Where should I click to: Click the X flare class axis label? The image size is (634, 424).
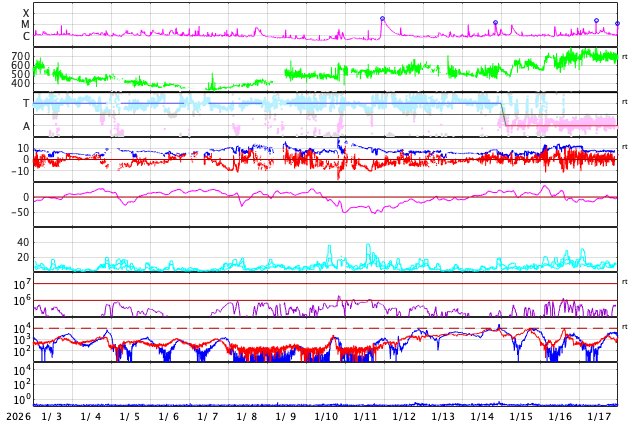click(26, 13)
